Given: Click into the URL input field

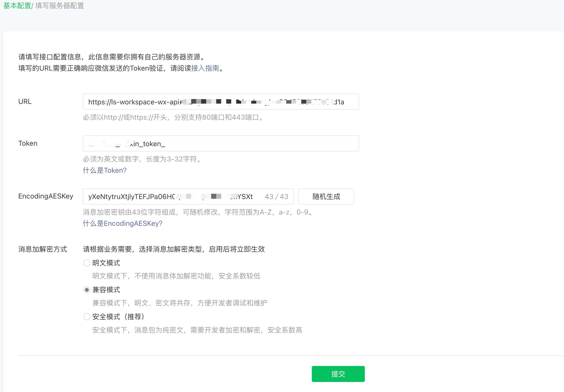Looking at the screenshot, I should 220,102.
